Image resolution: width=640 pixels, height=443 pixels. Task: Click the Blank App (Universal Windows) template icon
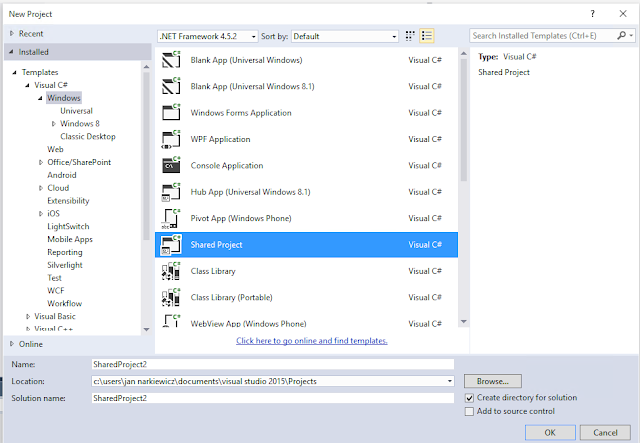(171, 60)
